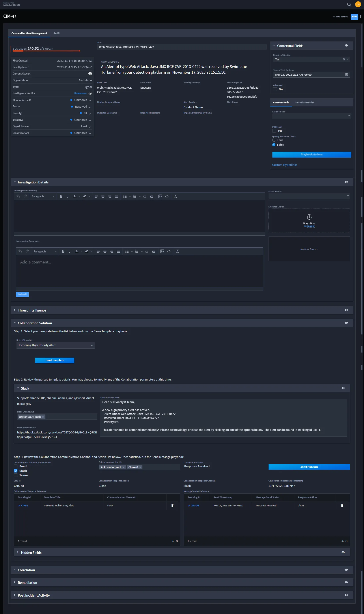
Task: Click the Current Owner person icon
Action: [90, 74]
